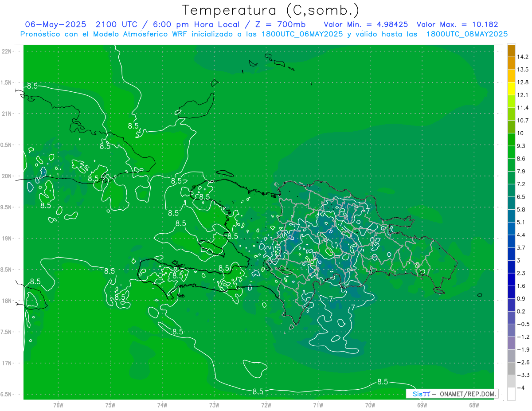Screen dimensions: 532x411
Task: Pick the orange swatch between 14.2 and 13.5
Action: (511, 63)
